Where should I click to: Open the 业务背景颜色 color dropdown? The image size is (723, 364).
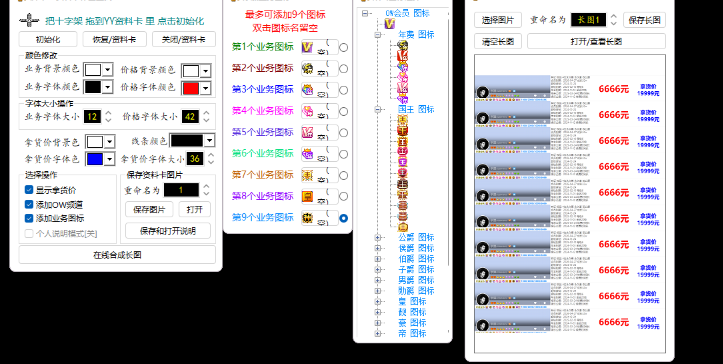coord(108,70)
